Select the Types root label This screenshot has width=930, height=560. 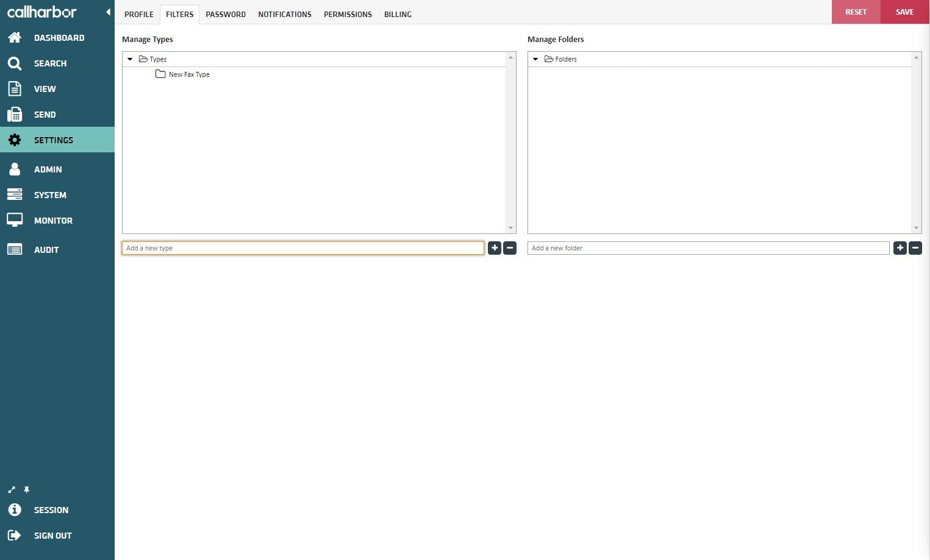point(158,59)
